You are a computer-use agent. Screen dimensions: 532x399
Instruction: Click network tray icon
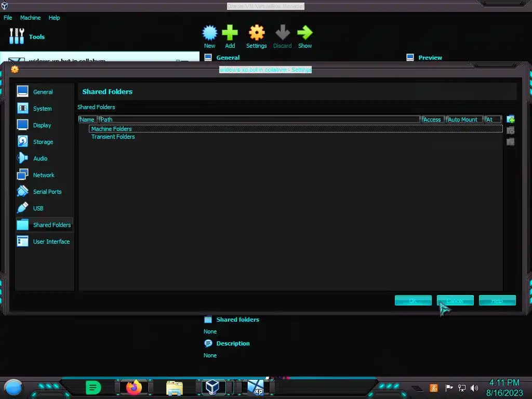point(462,388)
